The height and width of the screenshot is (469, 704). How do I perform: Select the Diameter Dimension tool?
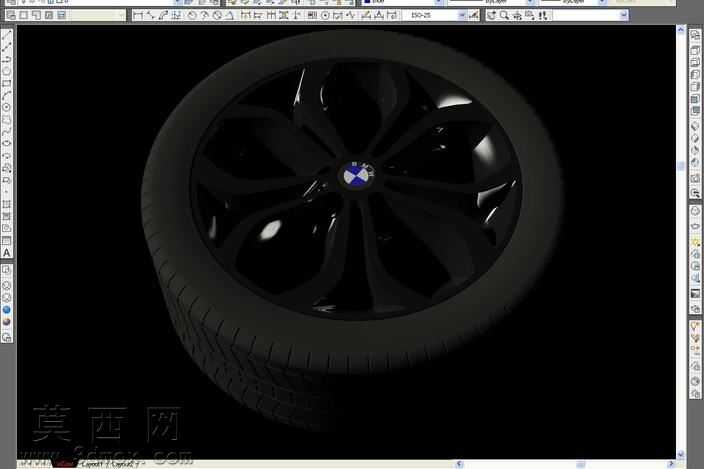pyautogui.click(x=217, y=15)
